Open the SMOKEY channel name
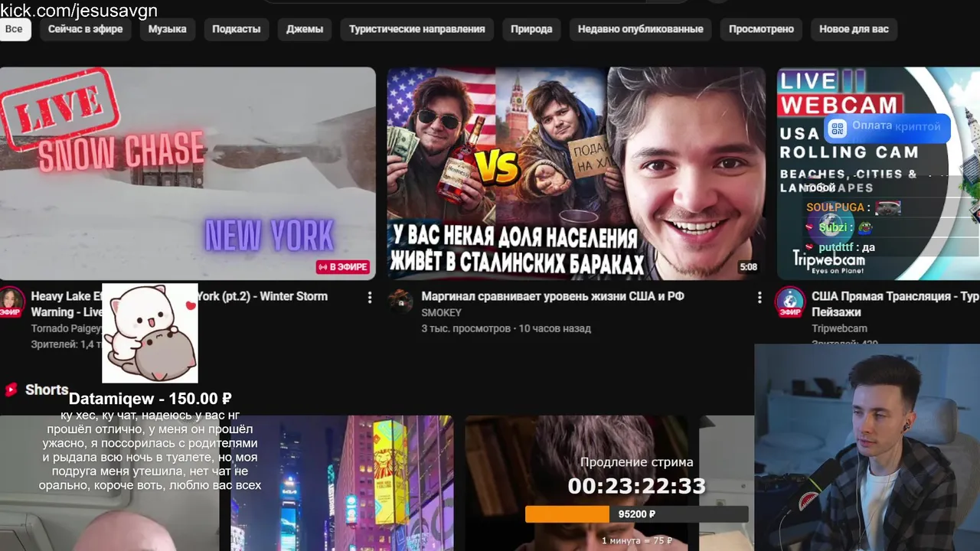 tap(442, 312)
